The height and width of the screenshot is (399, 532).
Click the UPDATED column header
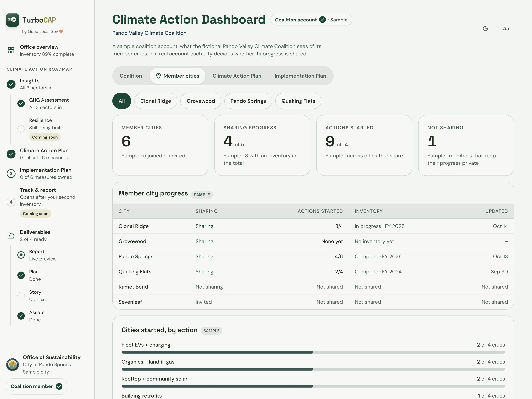(x=496, y=211)
